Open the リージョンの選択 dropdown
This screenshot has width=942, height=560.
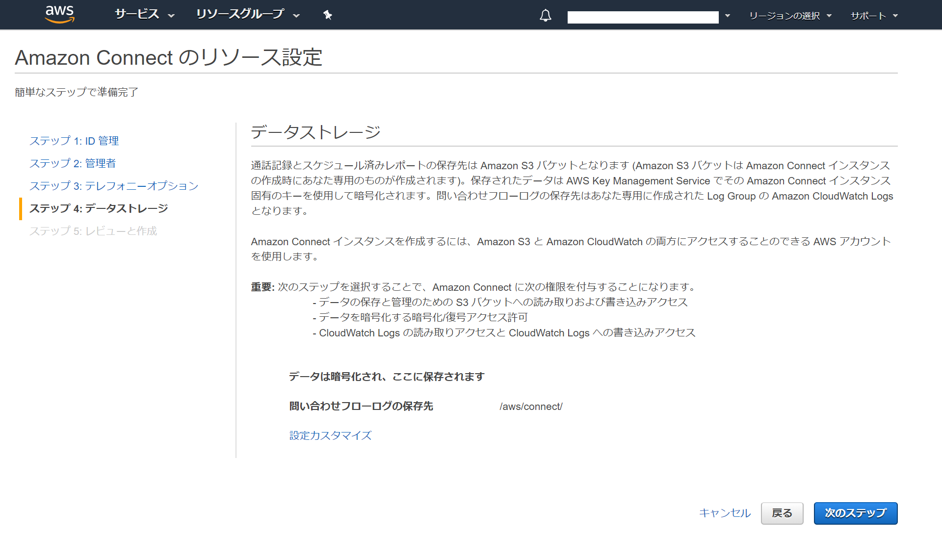pyautogui.click(x=790, y=16)
